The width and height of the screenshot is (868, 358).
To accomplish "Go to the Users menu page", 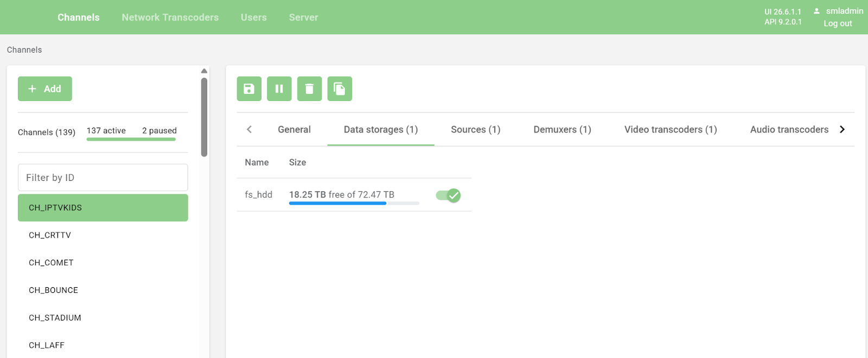I will pos(253,17).
